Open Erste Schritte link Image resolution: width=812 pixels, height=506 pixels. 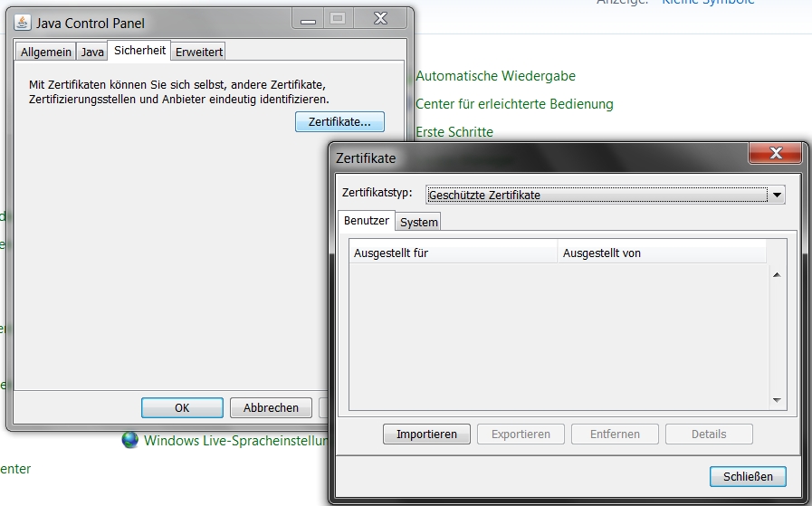[x=454, y=132]
